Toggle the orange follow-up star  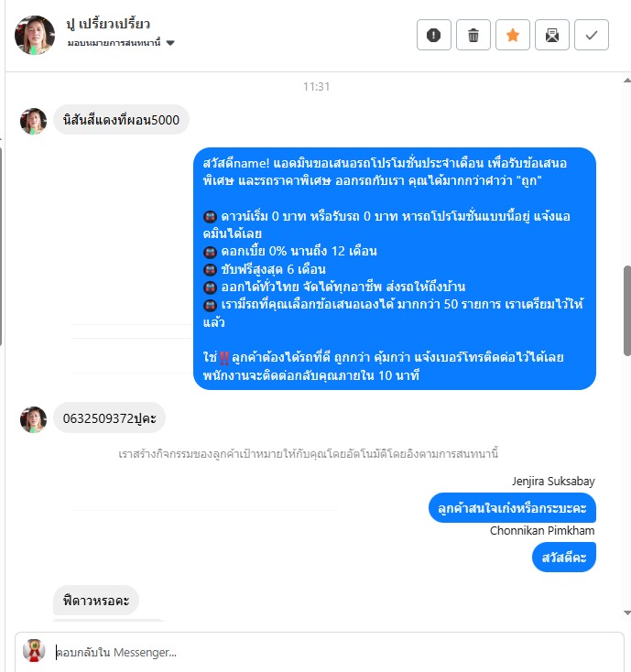coord(513,35)
